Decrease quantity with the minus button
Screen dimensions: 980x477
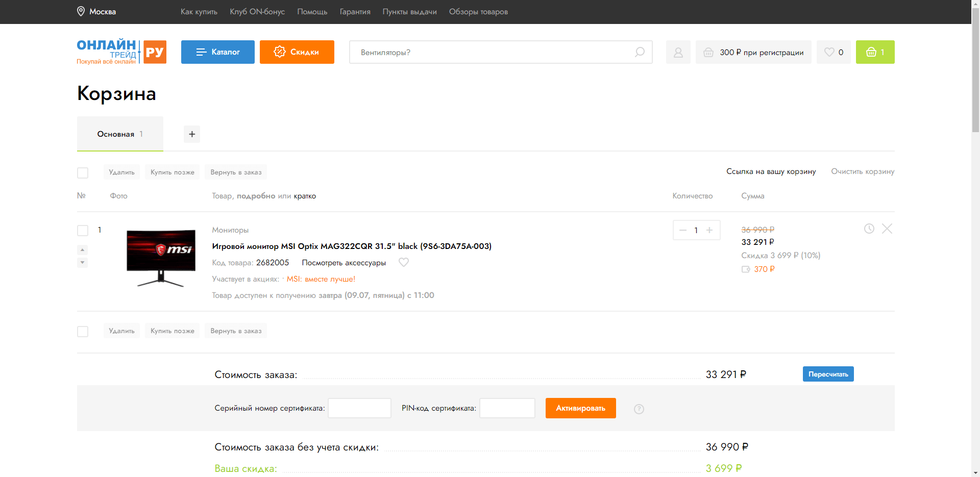[x=683, y=230]
